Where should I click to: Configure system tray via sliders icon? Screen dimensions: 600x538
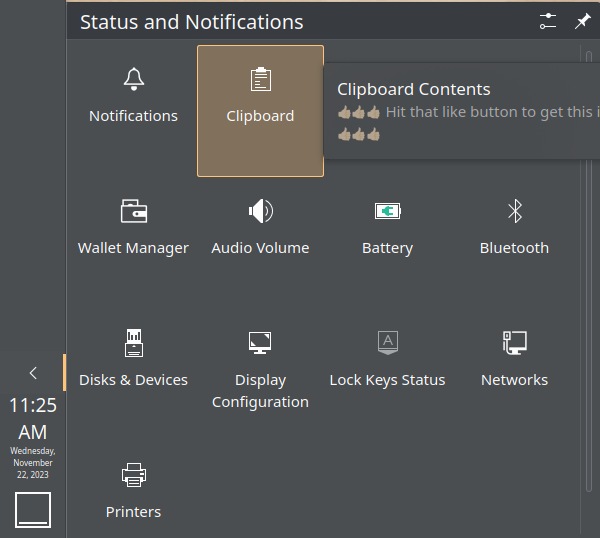[548, 21]
